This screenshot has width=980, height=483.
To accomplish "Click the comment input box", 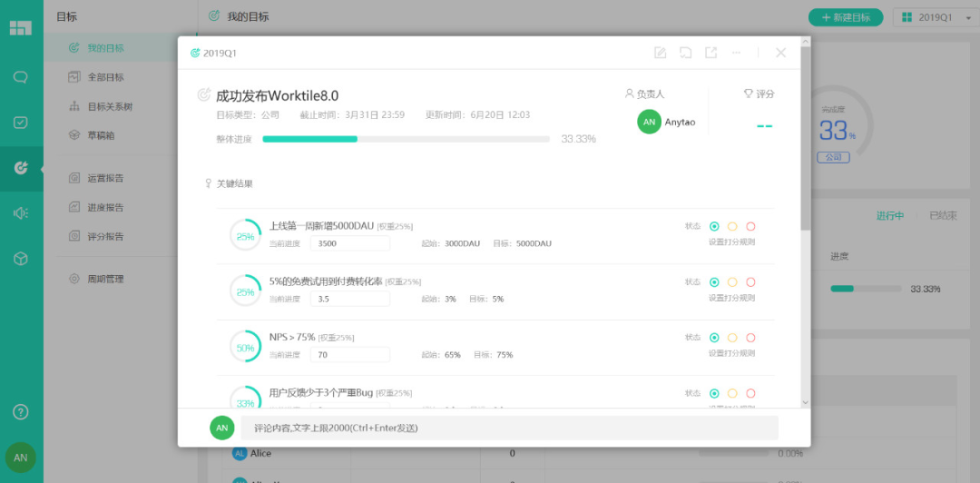I will [x=510, y=429].
